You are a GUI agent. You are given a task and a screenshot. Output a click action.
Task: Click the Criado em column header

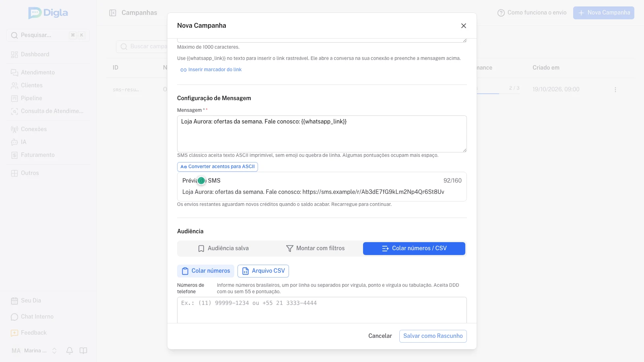tap(546, 68)
